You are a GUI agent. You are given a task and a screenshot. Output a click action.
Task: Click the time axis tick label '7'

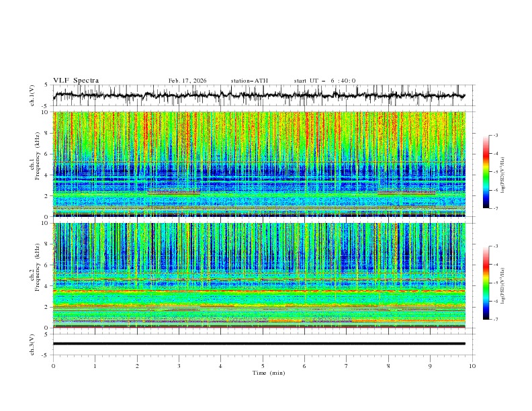point(347,366)
